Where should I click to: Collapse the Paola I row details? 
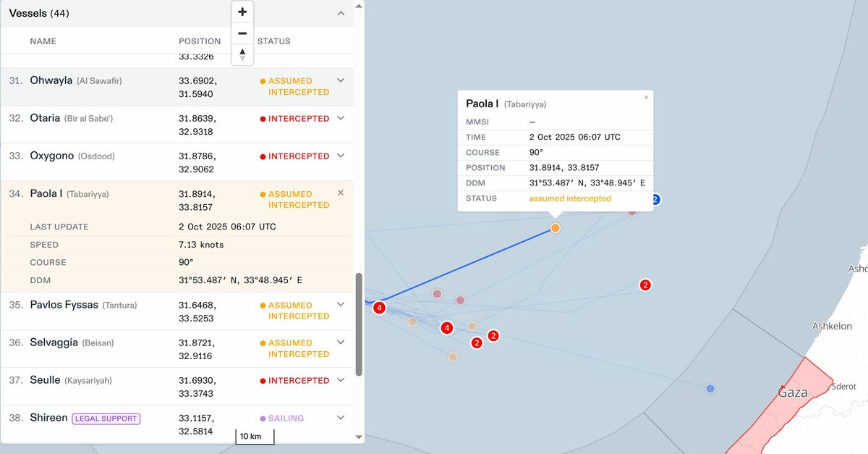click(x=341, y=193)
